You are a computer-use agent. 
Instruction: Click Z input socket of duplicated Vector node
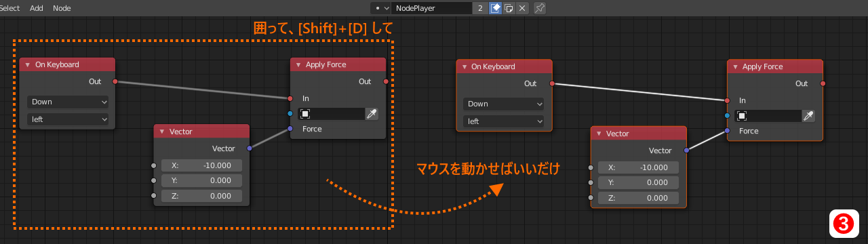click(591, 198)
